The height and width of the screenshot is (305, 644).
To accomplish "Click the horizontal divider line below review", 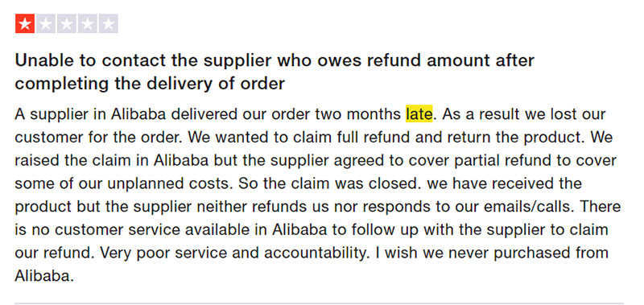I will pos(319,303).
